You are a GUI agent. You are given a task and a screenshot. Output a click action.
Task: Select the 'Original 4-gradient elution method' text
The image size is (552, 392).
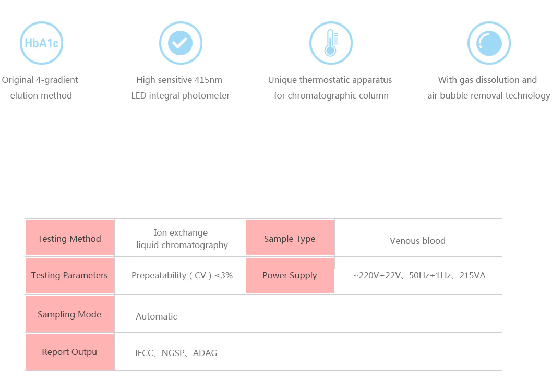click(x=40, y=88)
